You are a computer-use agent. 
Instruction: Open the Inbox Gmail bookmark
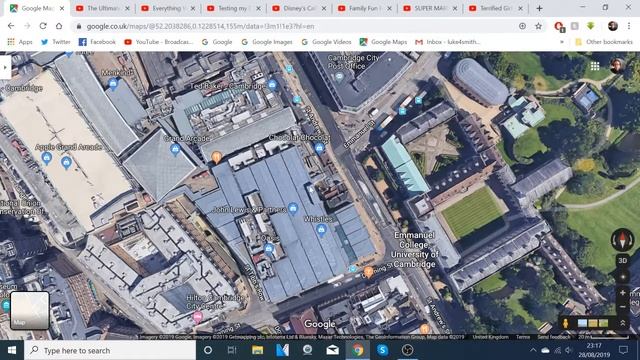(447, 42)
